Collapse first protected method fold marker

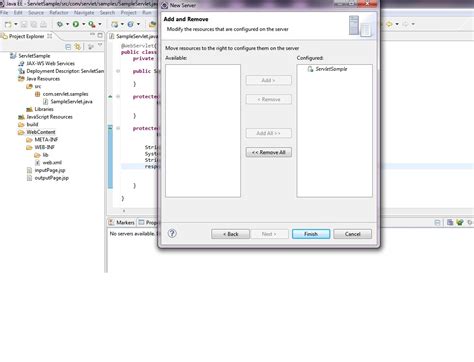[x=118, y=97]
